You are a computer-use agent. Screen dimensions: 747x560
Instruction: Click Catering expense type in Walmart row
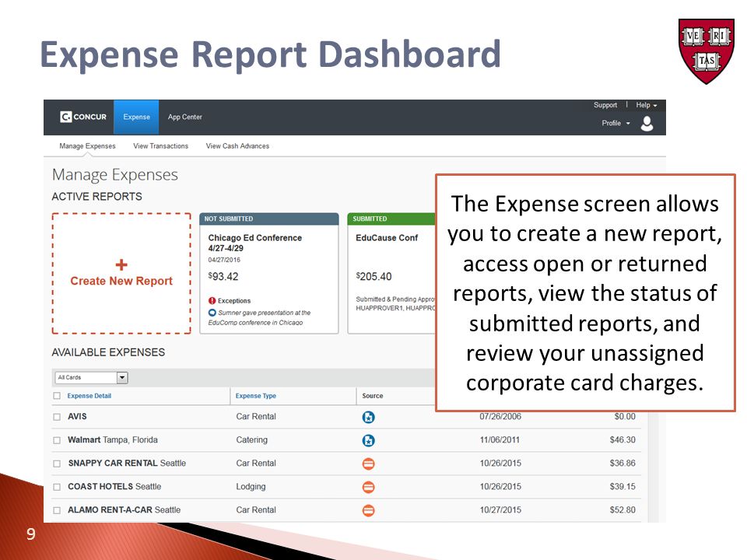click(x=251, y=439)
